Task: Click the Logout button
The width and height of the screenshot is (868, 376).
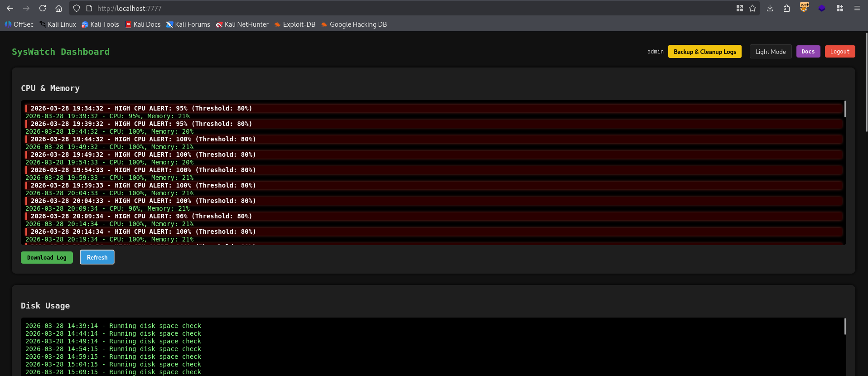Action: click(x=840, y=52)
